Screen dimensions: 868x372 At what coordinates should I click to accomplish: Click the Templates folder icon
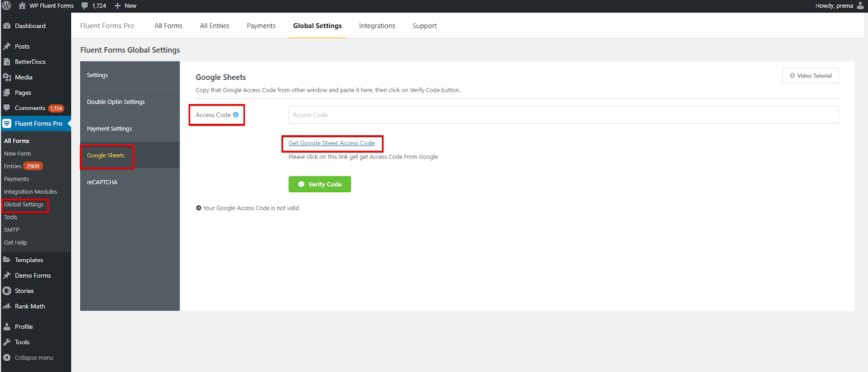click(x=7, y=260)
